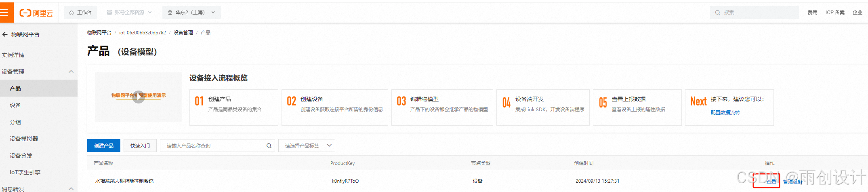Click the 管理设备 link in the product row
868x192 pixels.
(x=793, y=182)
